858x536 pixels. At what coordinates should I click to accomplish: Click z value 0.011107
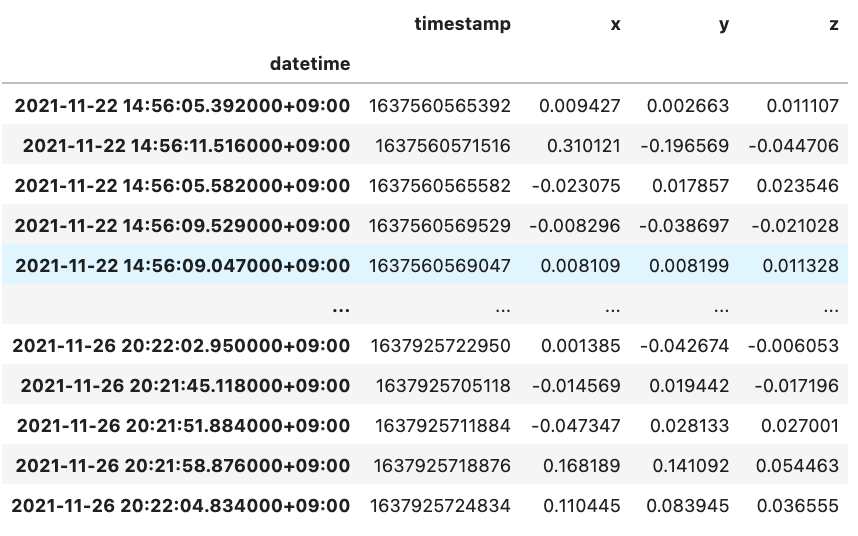tap(802, 106)
